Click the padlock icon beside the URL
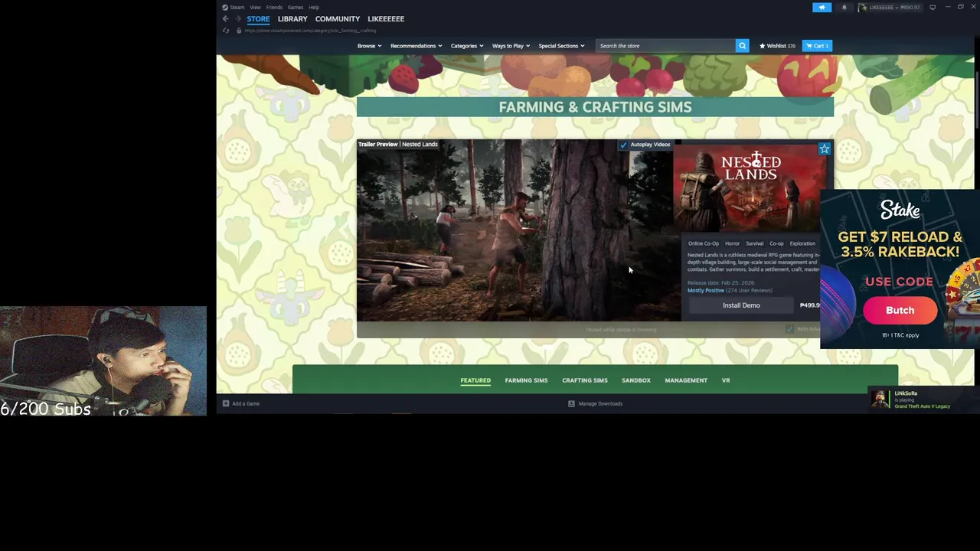Viewport: 980px width, 551px height. (238, 31)
